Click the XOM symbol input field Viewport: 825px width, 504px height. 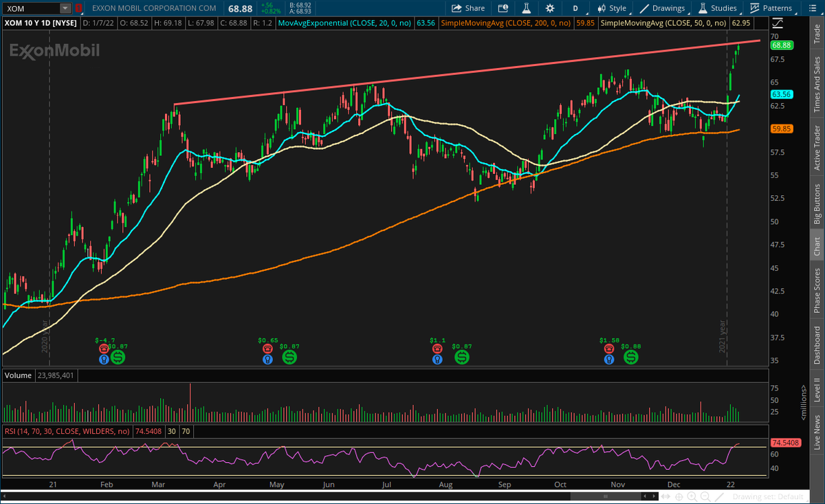31,8
